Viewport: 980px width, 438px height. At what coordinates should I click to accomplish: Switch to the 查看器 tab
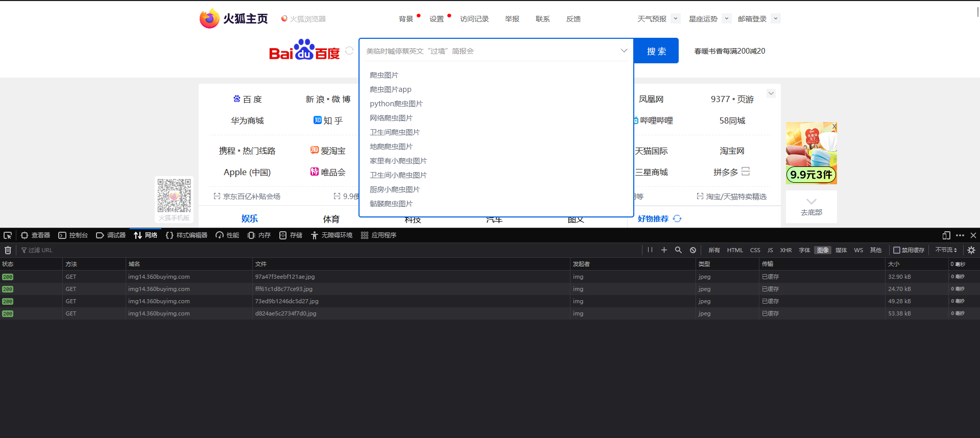36,235
